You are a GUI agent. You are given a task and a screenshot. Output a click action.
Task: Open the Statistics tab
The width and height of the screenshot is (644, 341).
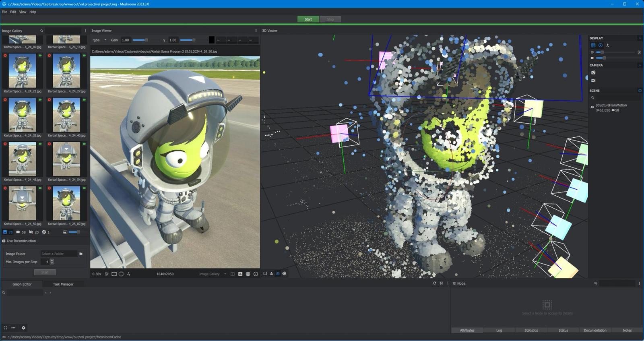(531, 330)
